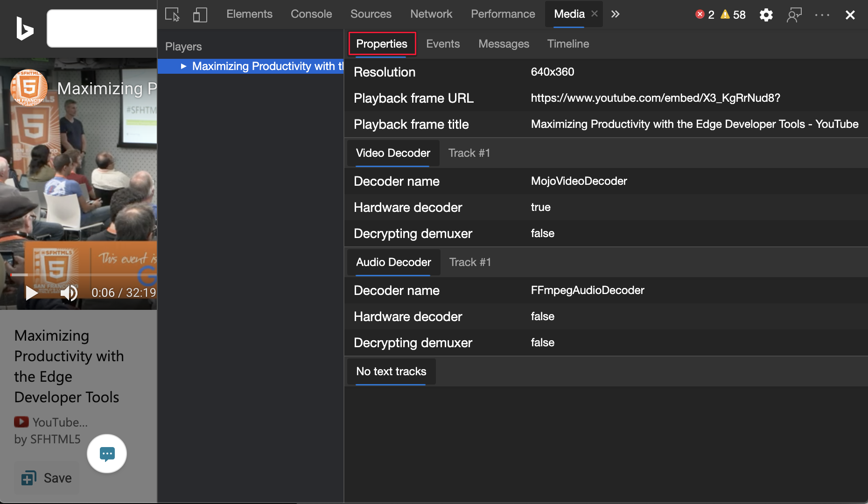Viewport: 868px width, 504px height.
Task: Open the Bing chat bubble icon
Action: [107, 454]
